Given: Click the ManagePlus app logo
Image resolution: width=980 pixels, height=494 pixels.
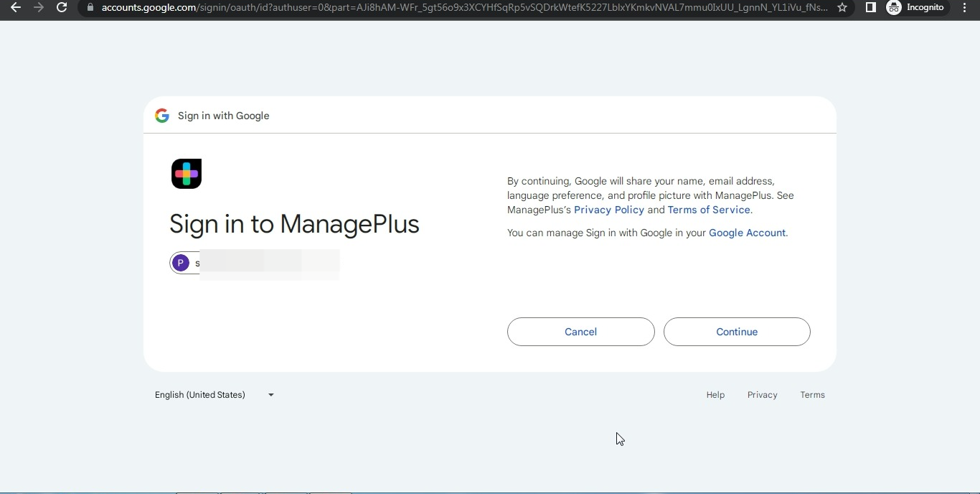Looking at the screenshot, I should click(187, 174).
